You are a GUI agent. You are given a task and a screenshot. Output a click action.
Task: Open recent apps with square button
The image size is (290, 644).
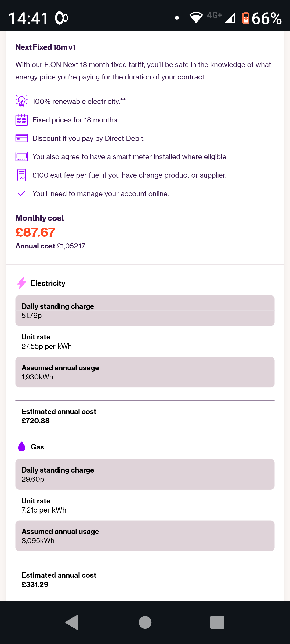coord(217,622)
